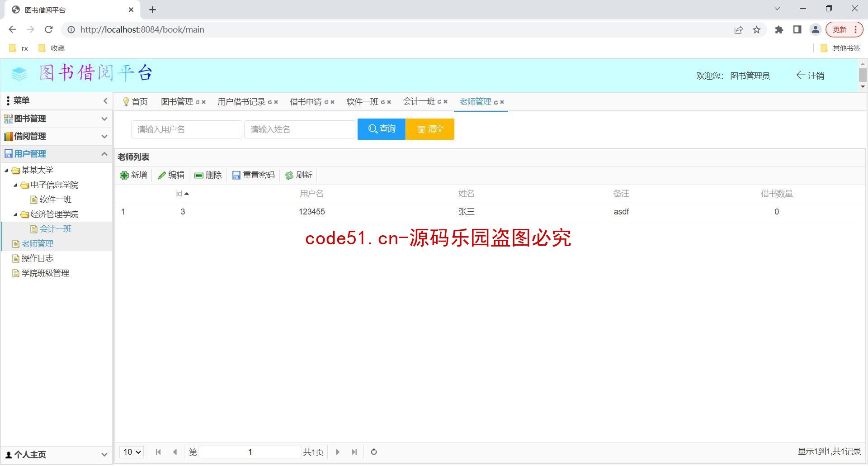Switch to the 首页 tab
The height and width of the screenshot is (466, 868).
click(x=135, y=102)
